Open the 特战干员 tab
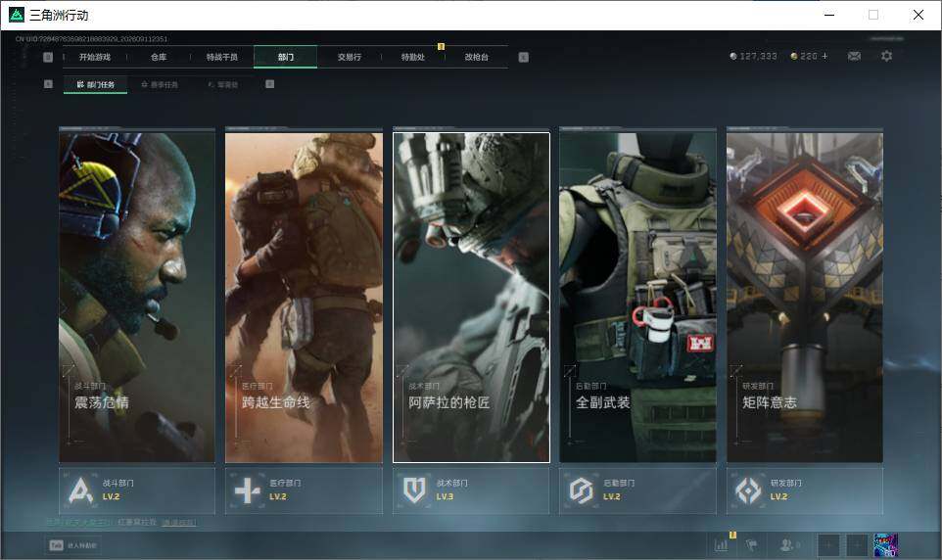 tap(222, 57)
